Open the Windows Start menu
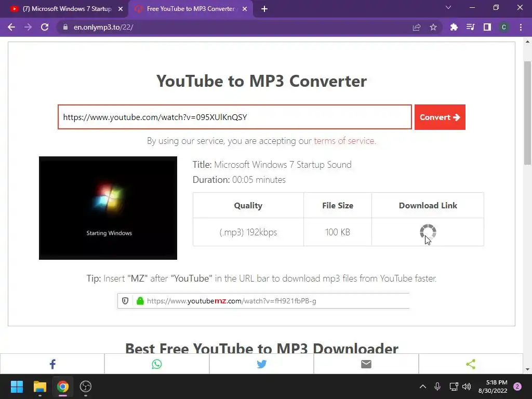This screenshot has height=399, width=532. pyautogui.click(x=17, y=387)
